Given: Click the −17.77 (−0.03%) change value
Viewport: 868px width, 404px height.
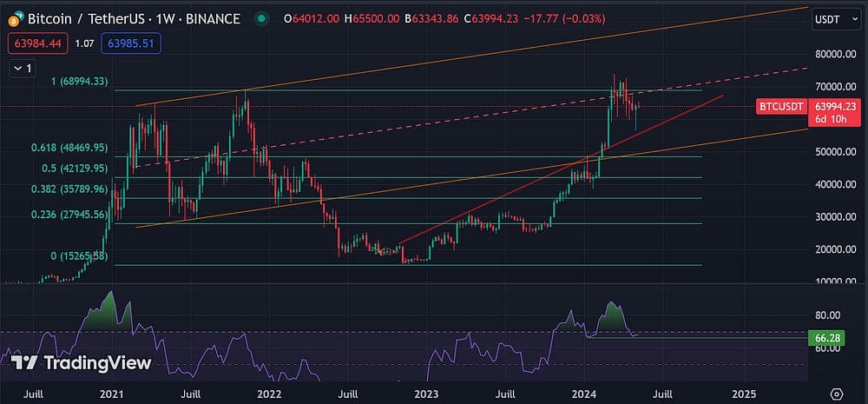Looking at the screenshot, I should pos(565,19).
